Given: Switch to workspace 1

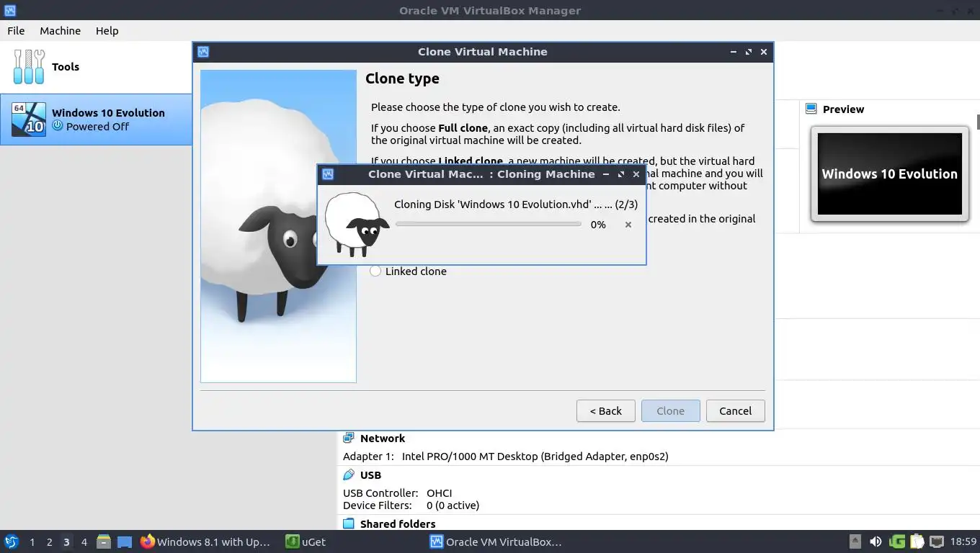Looking at the screenshot, I should tap(32, 541).
